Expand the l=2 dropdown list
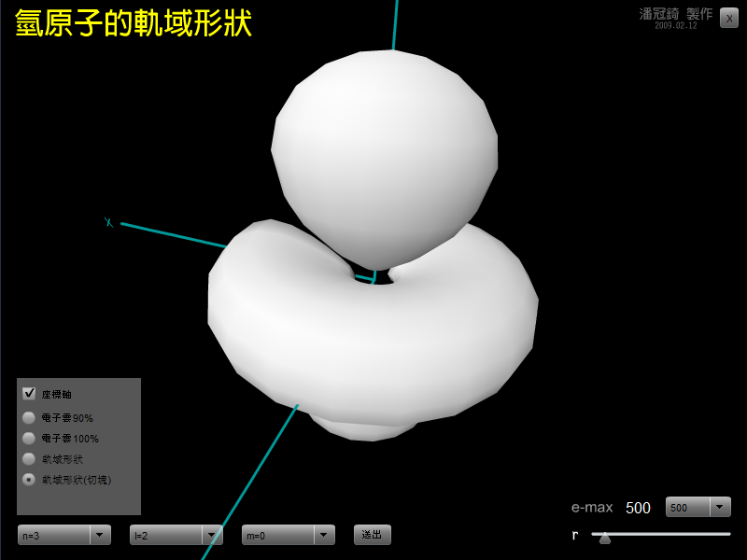This screenshot has width=747, height=560. (x=176, y=535)
